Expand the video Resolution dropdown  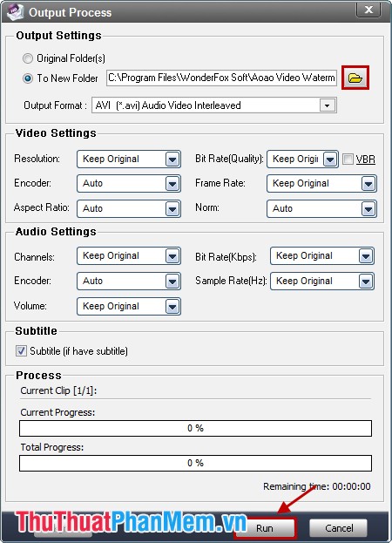pyautogui.click(x=129, y=159)
